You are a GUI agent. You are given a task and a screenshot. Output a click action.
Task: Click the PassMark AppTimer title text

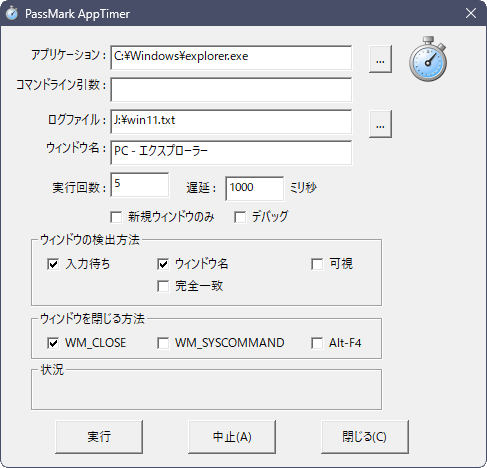tap(77, 14)
